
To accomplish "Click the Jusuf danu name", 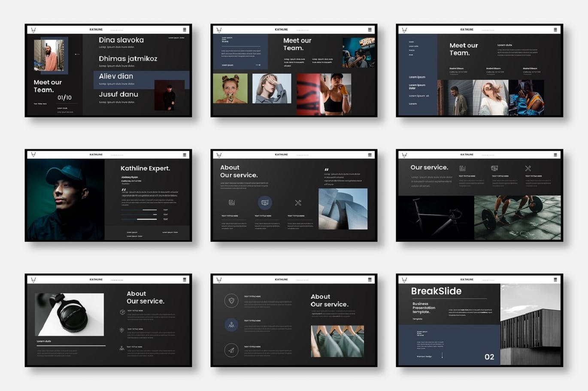I will click(118, 94).
